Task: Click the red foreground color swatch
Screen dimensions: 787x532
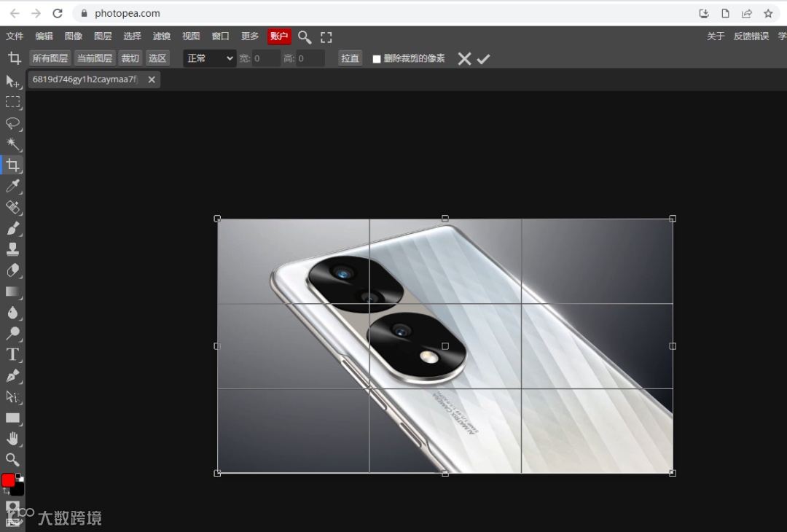Action: [x=8, y=480]
